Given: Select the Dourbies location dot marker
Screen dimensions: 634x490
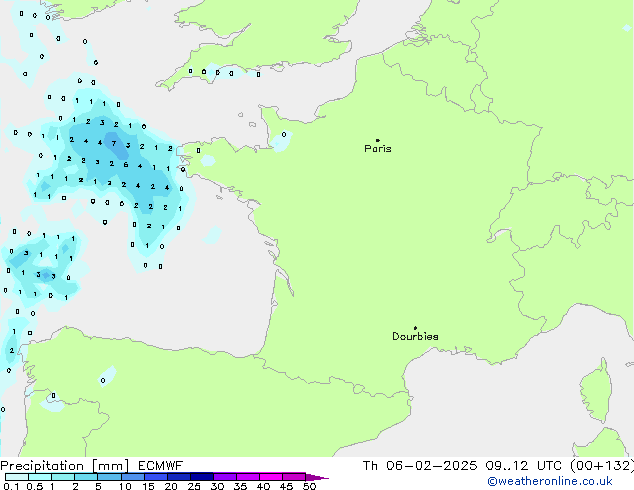Looking at the screenshot, I should [415, 328].
